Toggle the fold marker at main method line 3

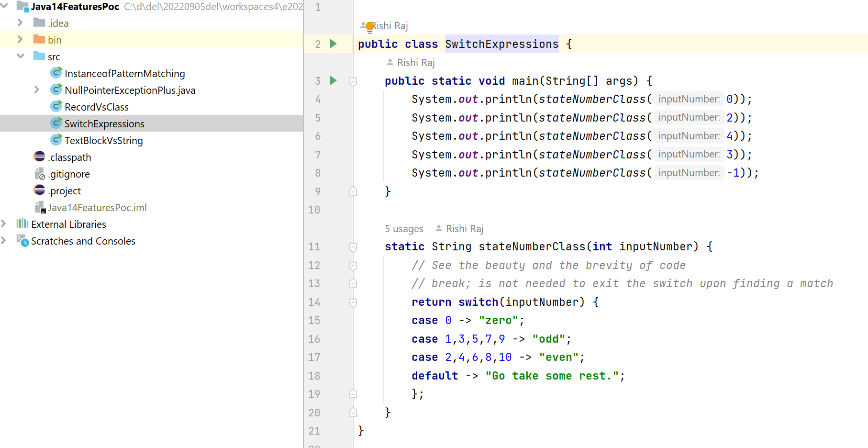pyautogui.click(x=353, y=81)
